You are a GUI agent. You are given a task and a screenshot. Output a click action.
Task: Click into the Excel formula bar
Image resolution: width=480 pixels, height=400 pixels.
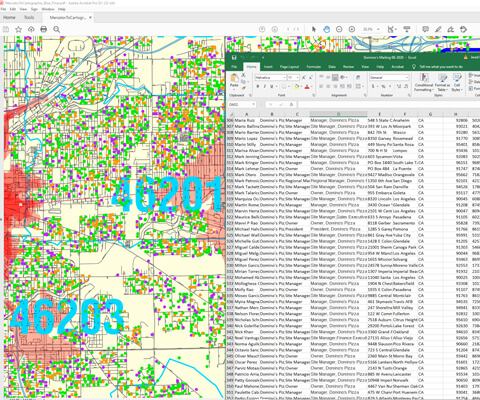[388, 104]
